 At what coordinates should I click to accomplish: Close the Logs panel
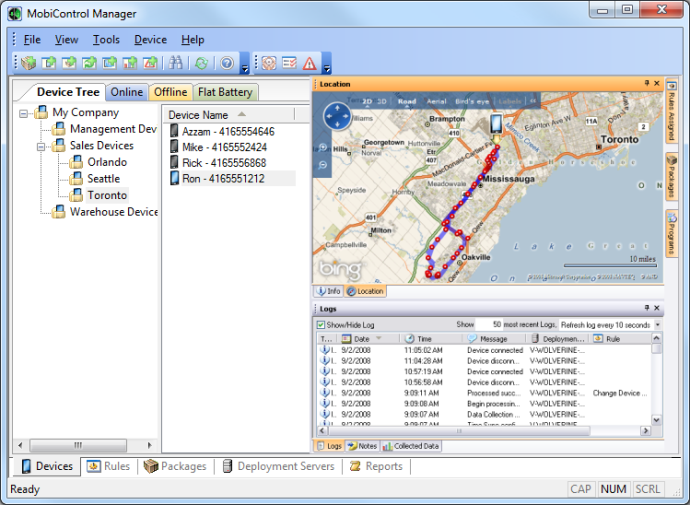pos(657,308)
